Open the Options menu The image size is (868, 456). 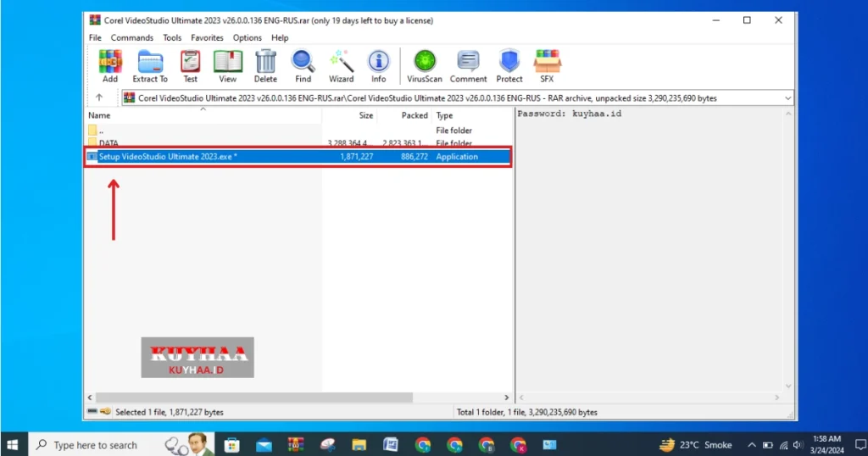click(247, 37)
